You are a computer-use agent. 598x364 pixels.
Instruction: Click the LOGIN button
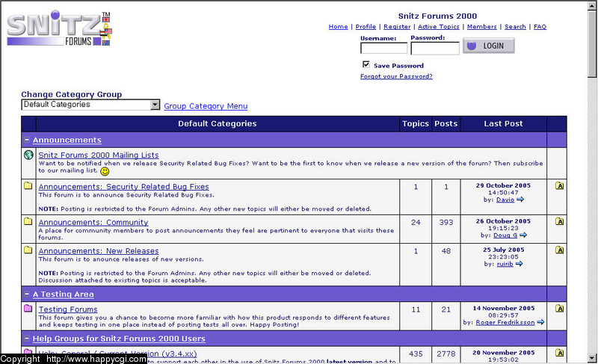click(489, 46)
